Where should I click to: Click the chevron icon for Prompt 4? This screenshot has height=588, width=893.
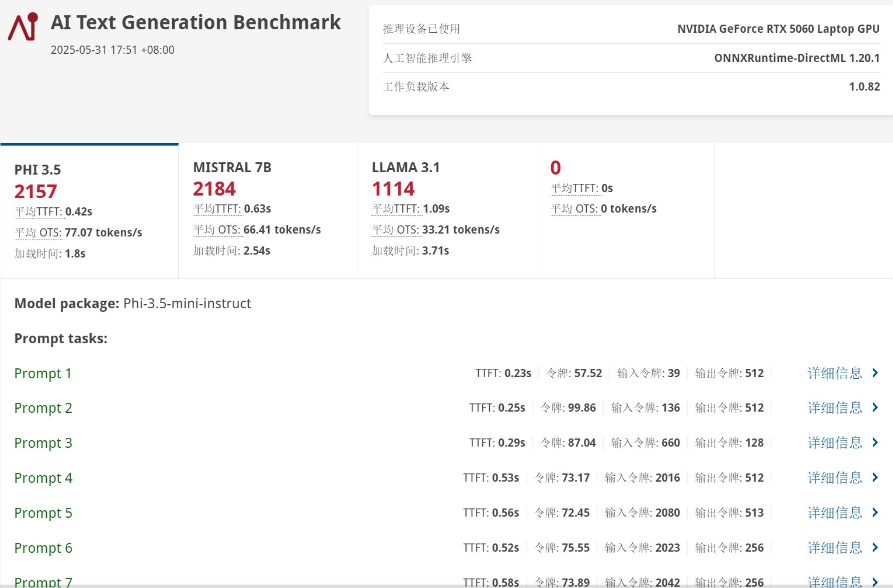click(875, 478)
